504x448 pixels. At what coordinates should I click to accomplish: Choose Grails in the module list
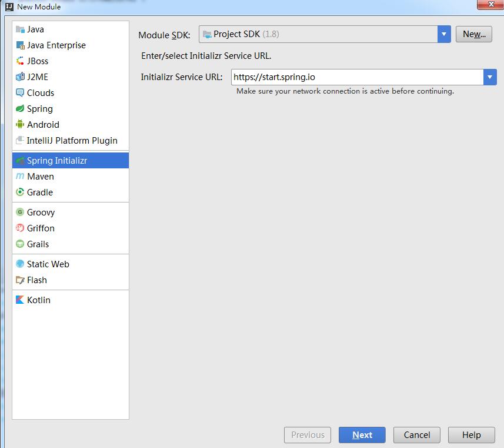[38, 244]
